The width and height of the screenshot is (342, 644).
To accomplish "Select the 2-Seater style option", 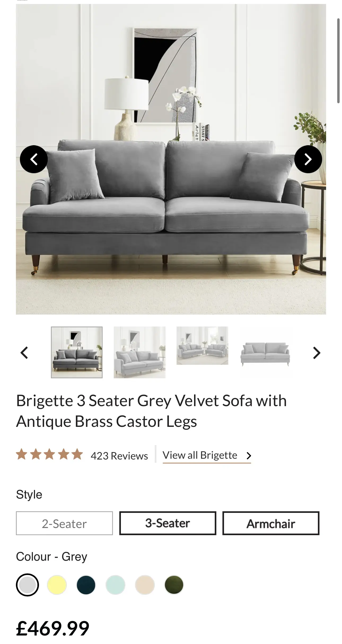I will [x=64, y=523].
